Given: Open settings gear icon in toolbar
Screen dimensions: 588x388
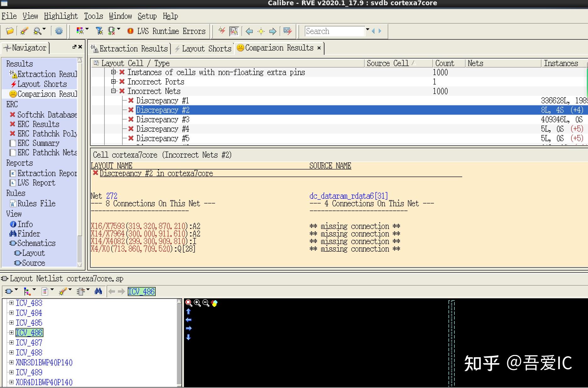Looking at the screenshot, I should click(x=59, y=31).
